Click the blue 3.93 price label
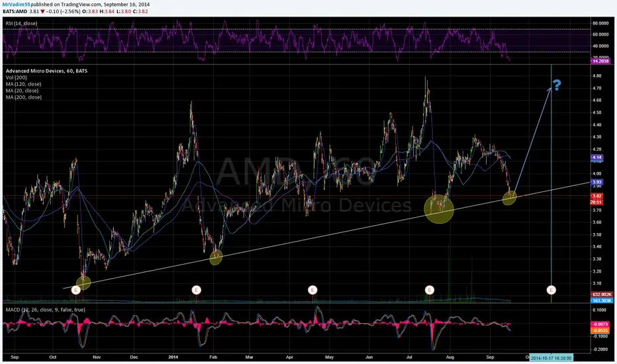 pyautogui.click(x=596, y=182)
